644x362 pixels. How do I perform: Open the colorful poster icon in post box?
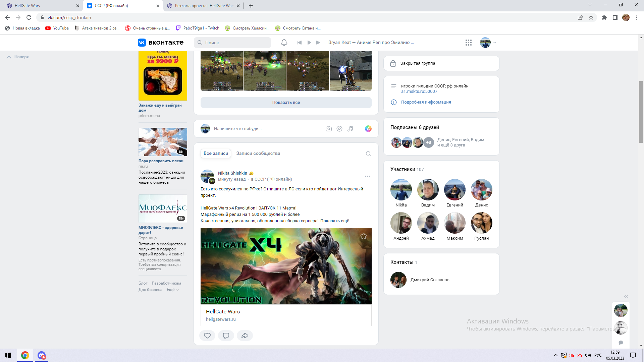click(x=368, y=129)
